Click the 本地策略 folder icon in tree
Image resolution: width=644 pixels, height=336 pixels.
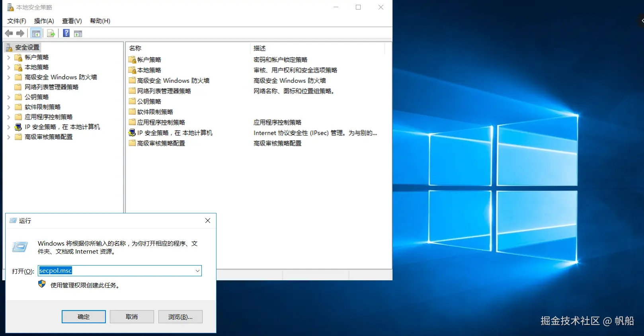(18, 67)
